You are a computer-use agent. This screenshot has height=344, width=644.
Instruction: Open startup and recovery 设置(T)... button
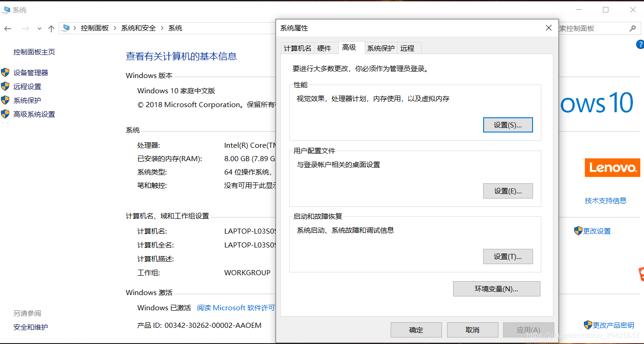click(508, 256)
